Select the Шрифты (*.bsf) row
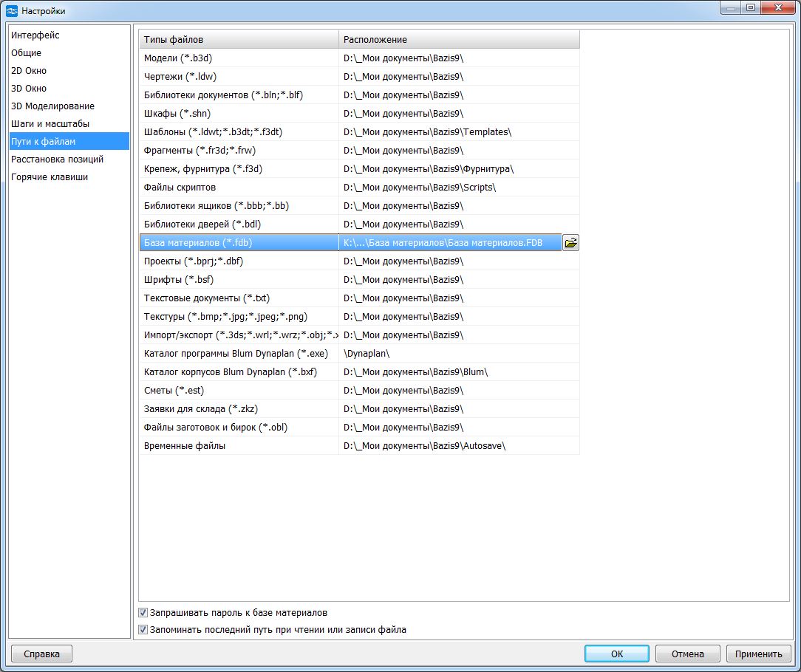The height and width of the screenshot is (672, 801). (359, 279)
